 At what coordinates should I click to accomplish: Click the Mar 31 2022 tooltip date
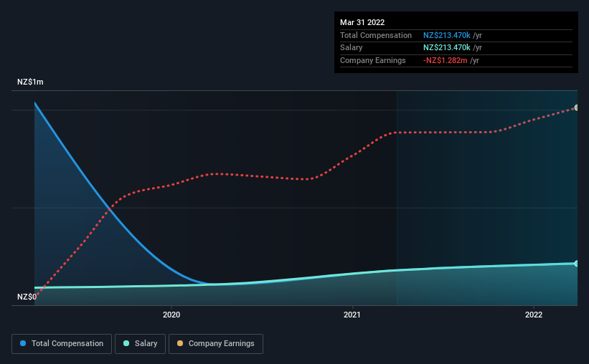click(x=362, y=22)
